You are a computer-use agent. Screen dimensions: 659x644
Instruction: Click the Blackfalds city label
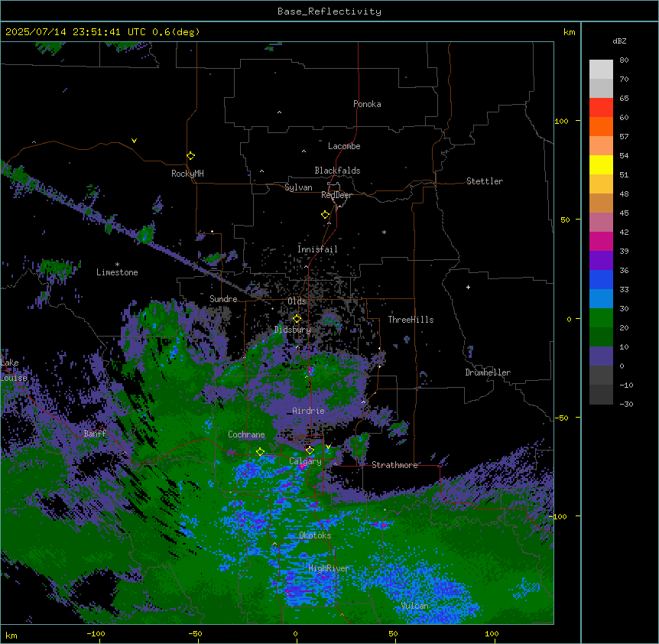(x=337, y=171)
